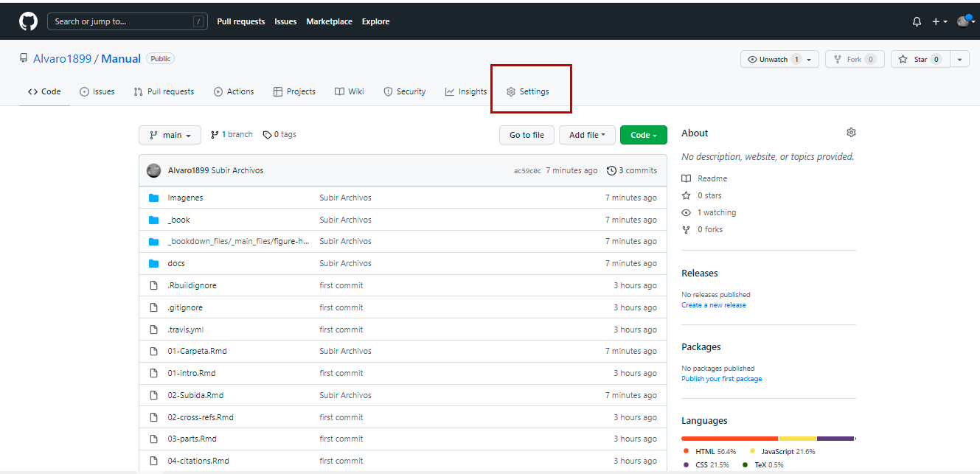This screenshot has height=474, width=980.
Task: View the 1 branch link
Action: click(232, 134)
